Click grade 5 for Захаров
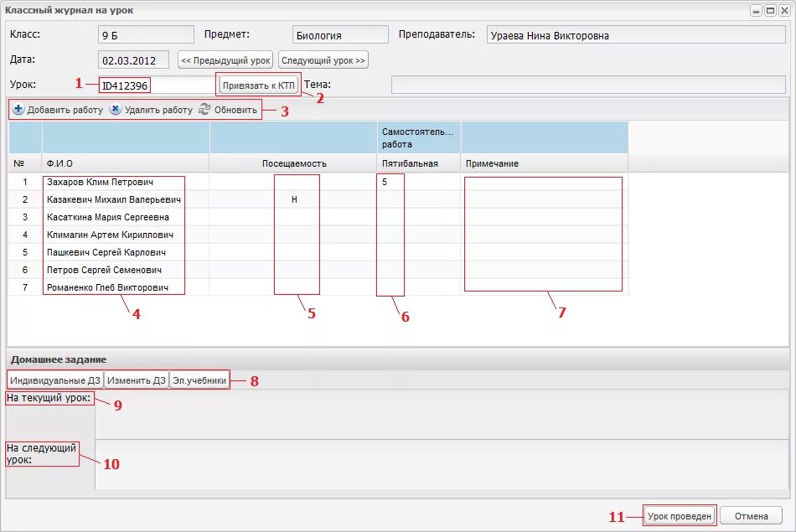The width and height of the screenshot is (796, 532). coord(385,182)
